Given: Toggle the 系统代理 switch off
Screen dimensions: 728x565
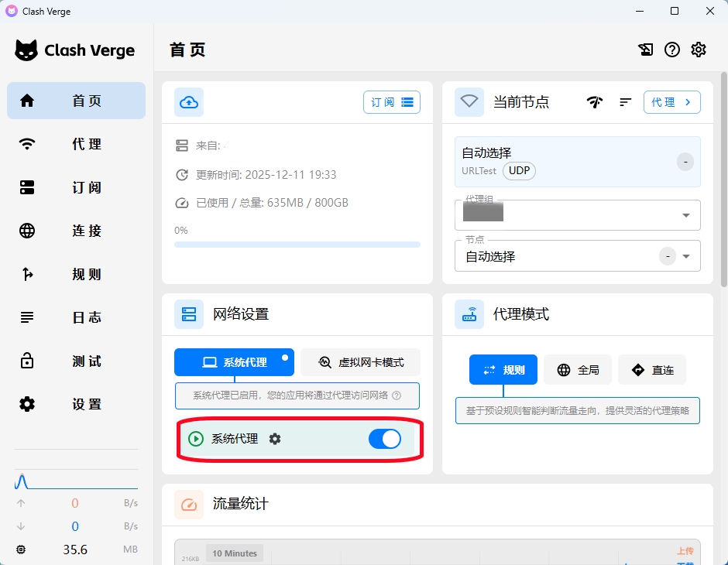Looking at the screenshot, I should tap(384, 439).
